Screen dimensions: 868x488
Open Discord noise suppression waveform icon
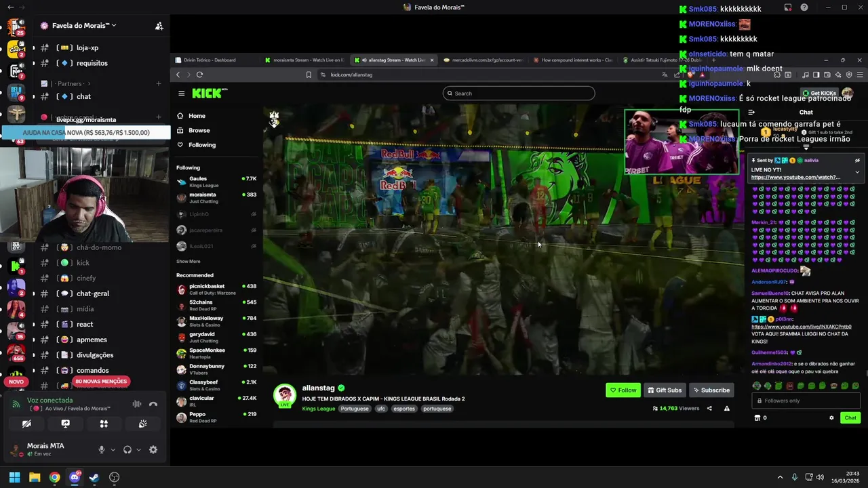(x=137, y=404)
